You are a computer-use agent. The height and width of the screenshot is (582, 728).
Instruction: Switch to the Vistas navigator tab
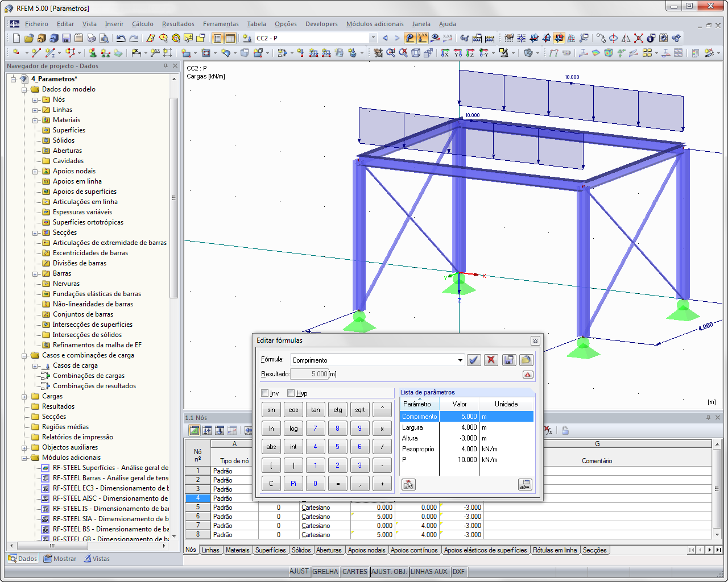coord(96,559)
